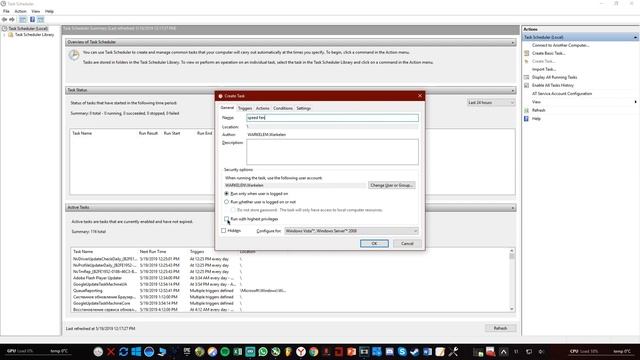The width and height of the screenshot is (640, 360).
Task: Click Create Task in the Actions pane
Action: tap(543, 61)
